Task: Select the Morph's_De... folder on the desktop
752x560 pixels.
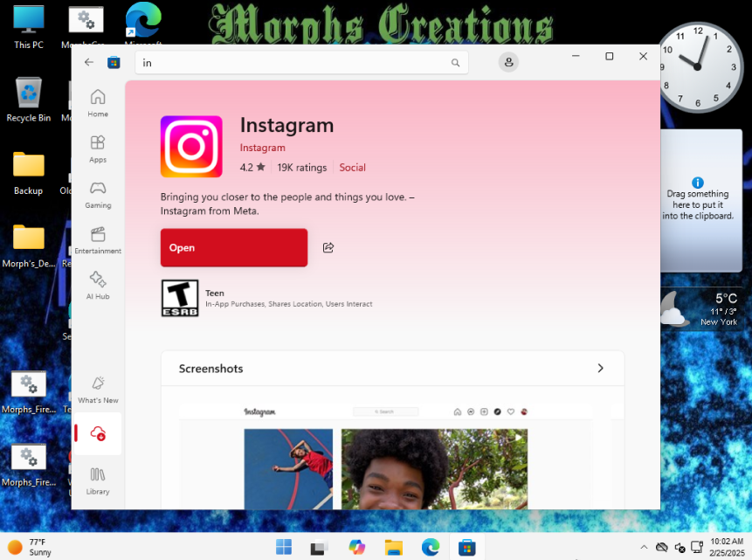Action: click(29, 245)
